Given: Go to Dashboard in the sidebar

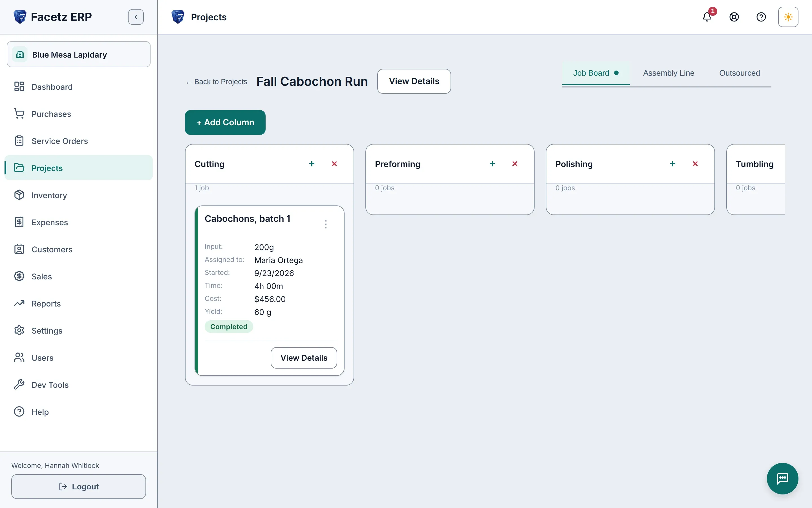Looking at the screenshot, I should pos(78,87).
